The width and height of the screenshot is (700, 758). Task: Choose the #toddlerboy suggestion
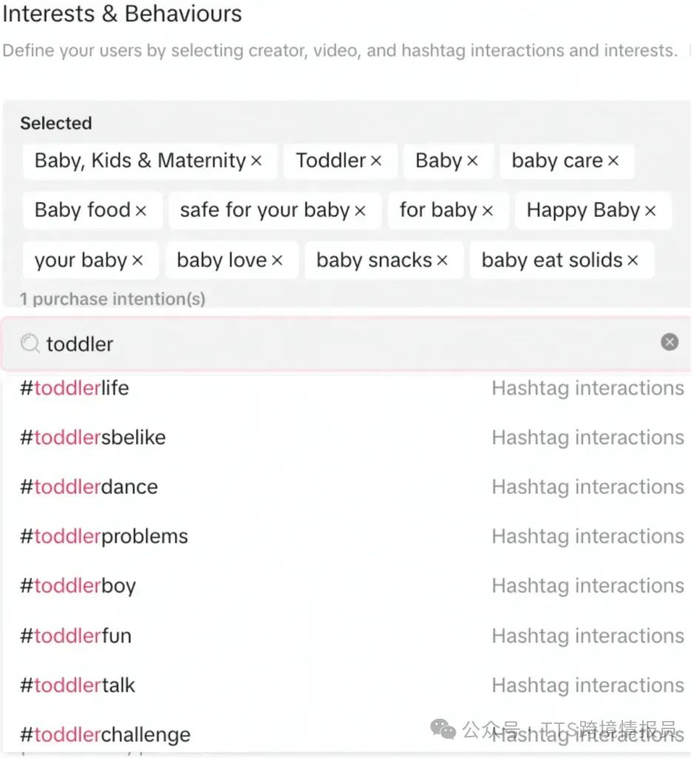click(78, 586)
